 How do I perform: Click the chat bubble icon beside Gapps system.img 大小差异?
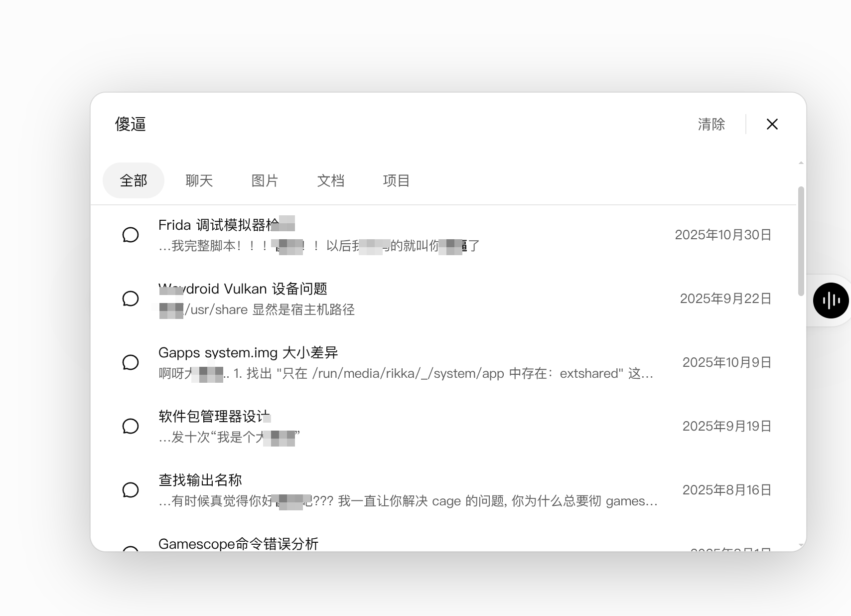(x=131, y=362)
